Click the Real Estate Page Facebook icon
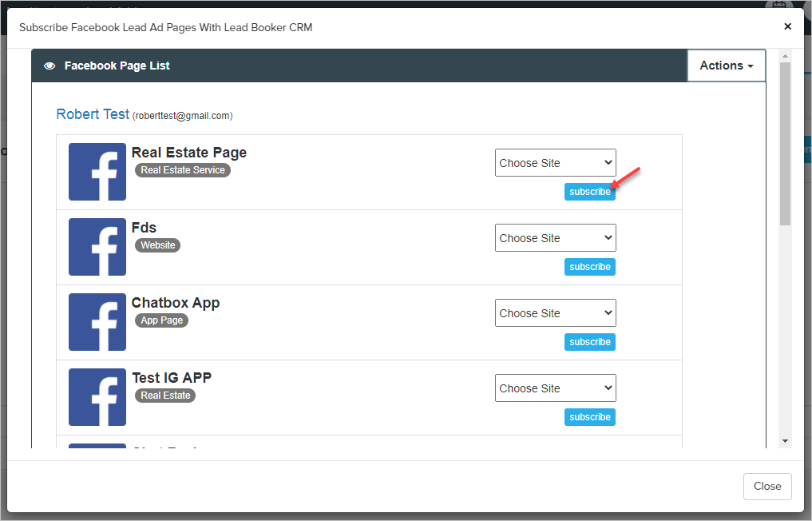The height and width of the screenshot is (521, 812). click(97, 172)
